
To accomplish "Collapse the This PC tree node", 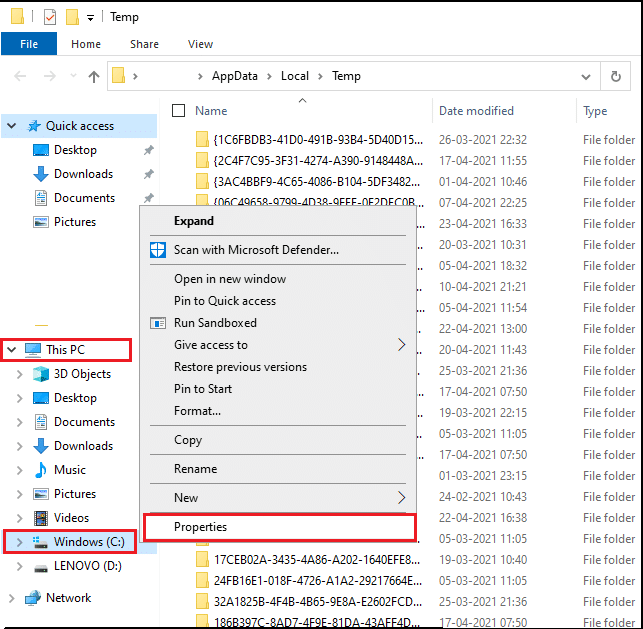I will 12,350.
